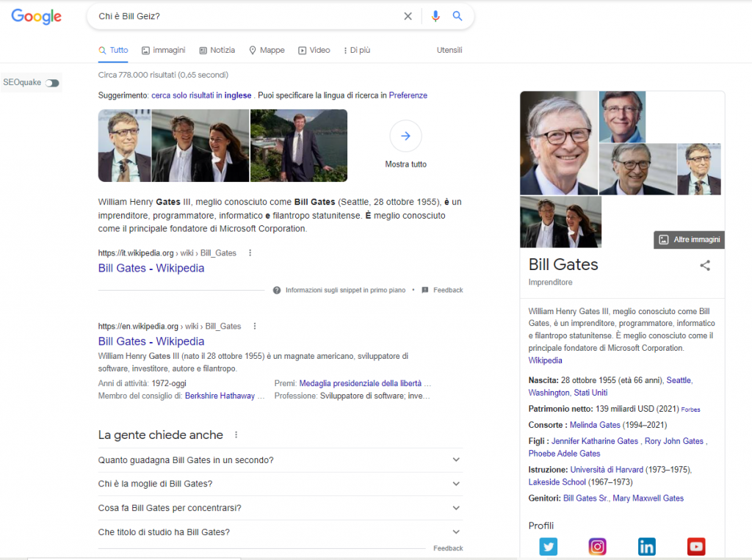Screen dimensions: 752x560
Task: Click the snippet Feedback flag icon
Action: 425,290
